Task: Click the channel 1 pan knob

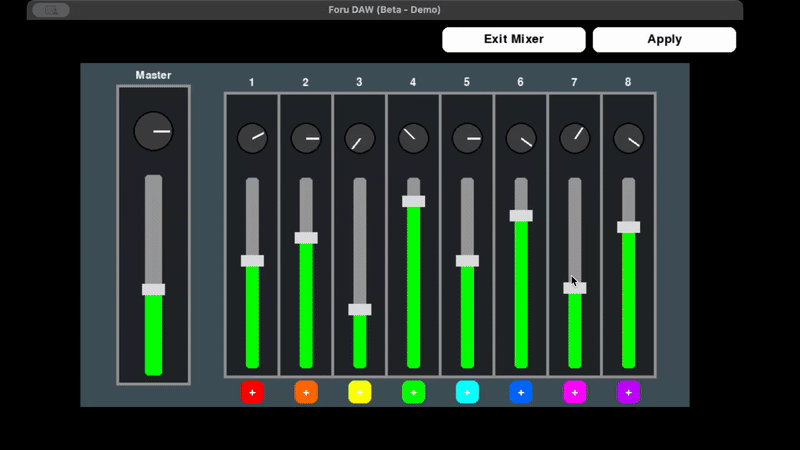Action: 253,138
